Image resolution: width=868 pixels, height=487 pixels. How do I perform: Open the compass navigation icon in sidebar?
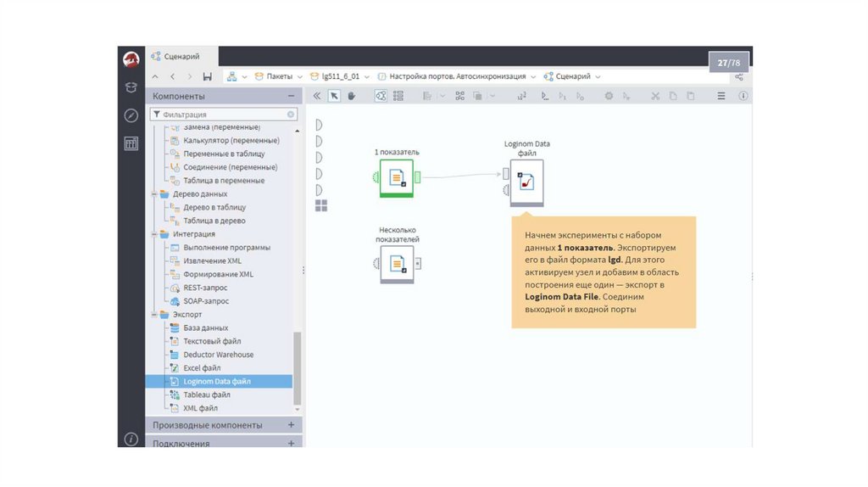pyautogui.click(x=131, y=115)
